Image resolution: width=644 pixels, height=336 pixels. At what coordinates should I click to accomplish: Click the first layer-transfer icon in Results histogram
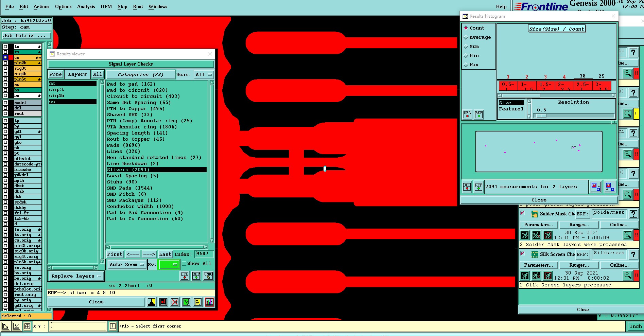click(x=596, y=187)
